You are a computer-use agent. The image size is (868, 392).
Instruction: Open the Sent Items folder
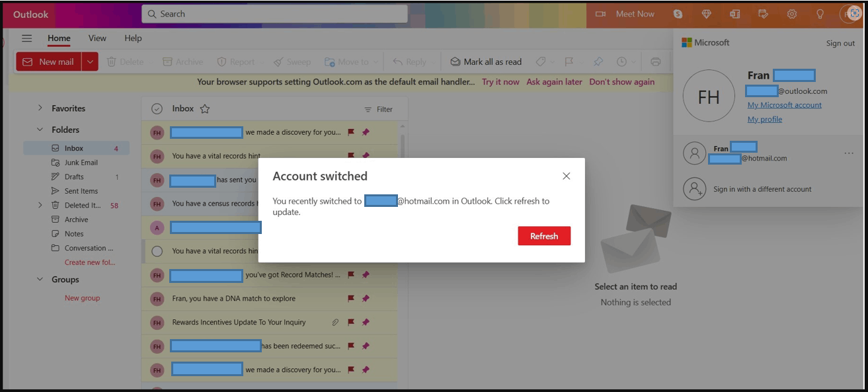tap(76, 191)
